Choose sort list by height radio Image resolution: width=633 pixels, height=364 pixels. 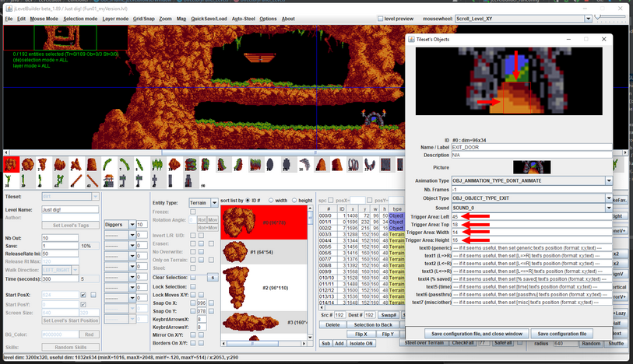pos(294,201)
